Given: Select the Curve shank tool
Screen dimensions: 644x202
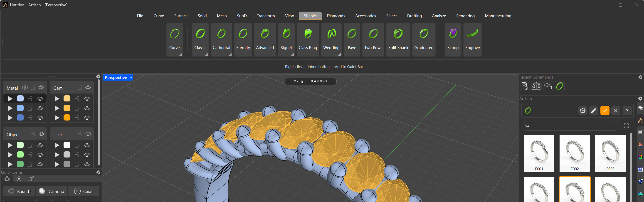Looking at the screenshot, I should click(174, 39).
